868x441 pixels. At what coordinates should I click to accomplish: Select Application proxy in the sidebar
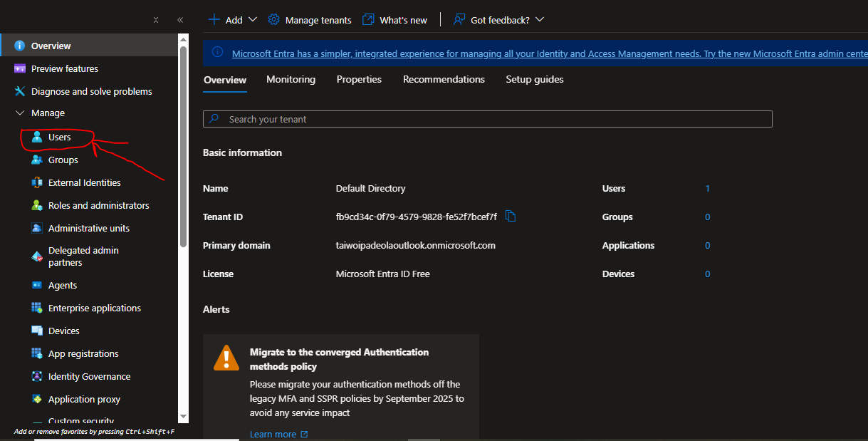tap(76, 399)
